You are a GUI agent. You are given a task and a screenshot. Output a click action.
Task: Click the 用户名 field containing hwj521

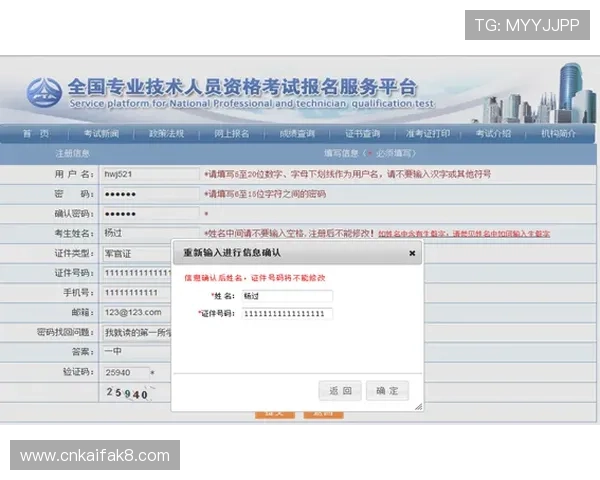click(151, 174)
